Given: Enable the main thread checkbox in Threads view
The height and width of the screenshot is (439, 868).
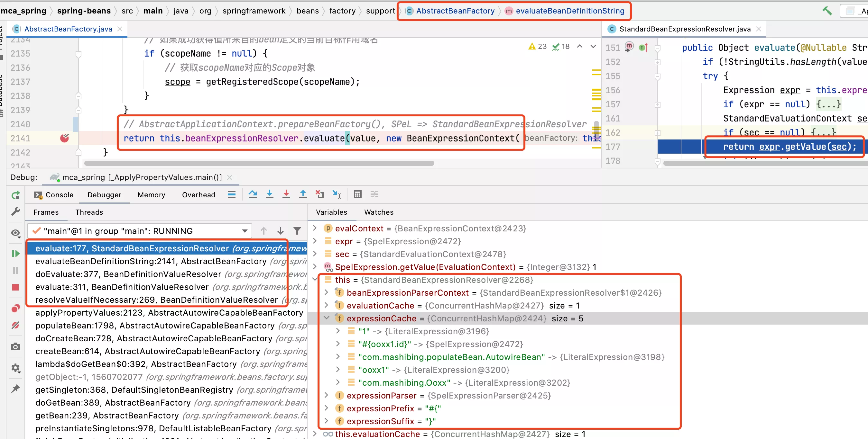Looking at the screenshot, I should [x=37, y=230].
